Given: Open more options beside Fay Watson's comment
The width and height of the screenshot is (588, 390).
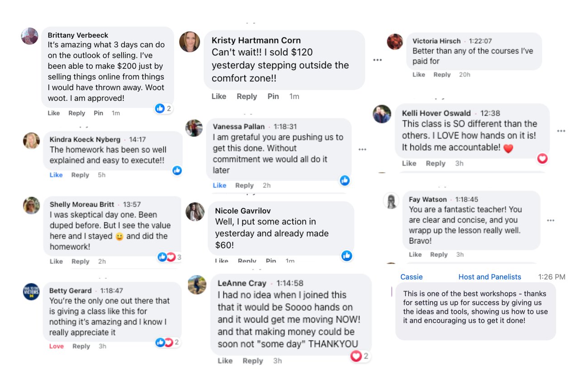Looking at the screenshot, I should tap(550, 220).
